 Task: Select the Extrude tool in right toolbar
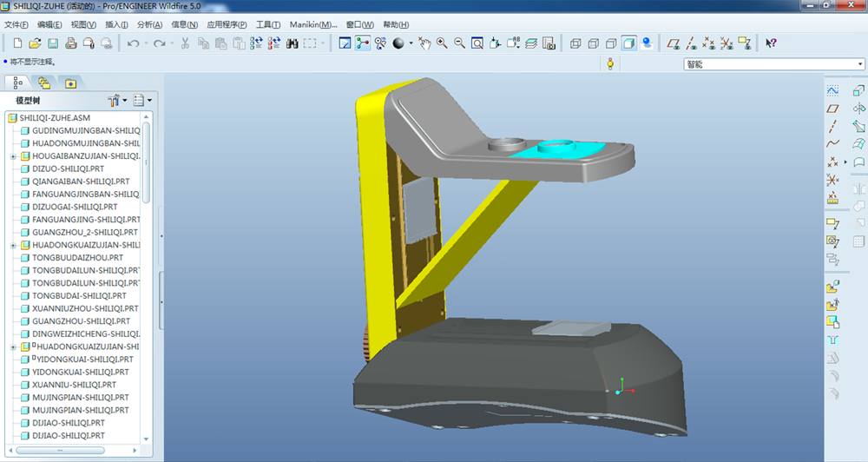coord(858,90)
